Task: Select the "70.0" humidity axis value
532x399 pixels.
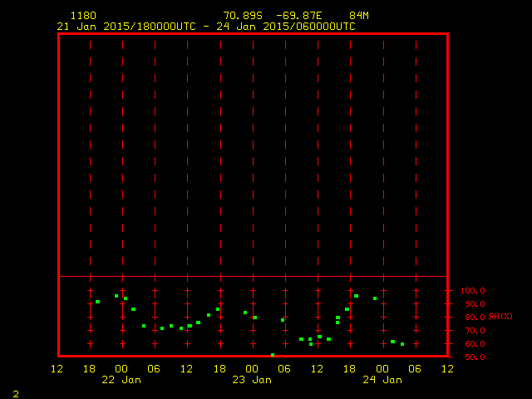Action: coord(475,331)
